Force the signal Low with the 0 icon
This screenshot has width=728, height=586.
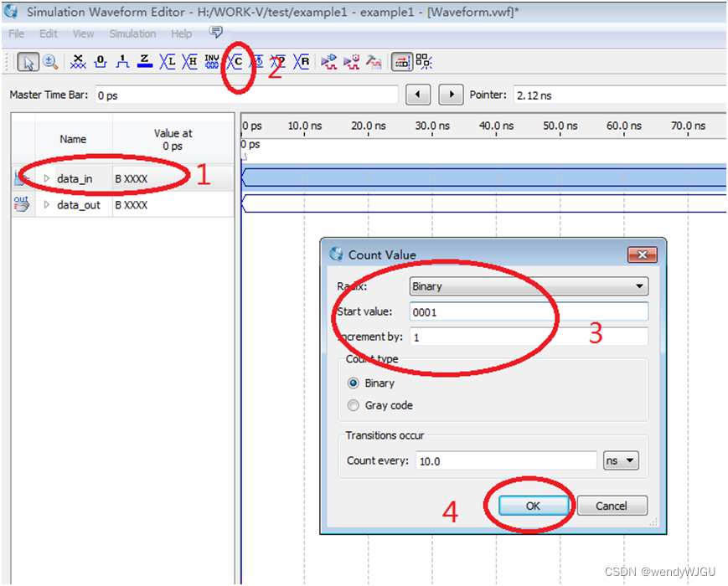101,62
